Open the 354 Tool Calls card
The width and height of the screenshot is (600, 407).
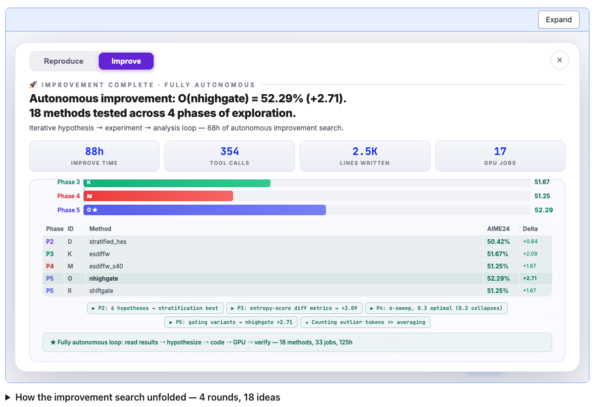[229, 156]
